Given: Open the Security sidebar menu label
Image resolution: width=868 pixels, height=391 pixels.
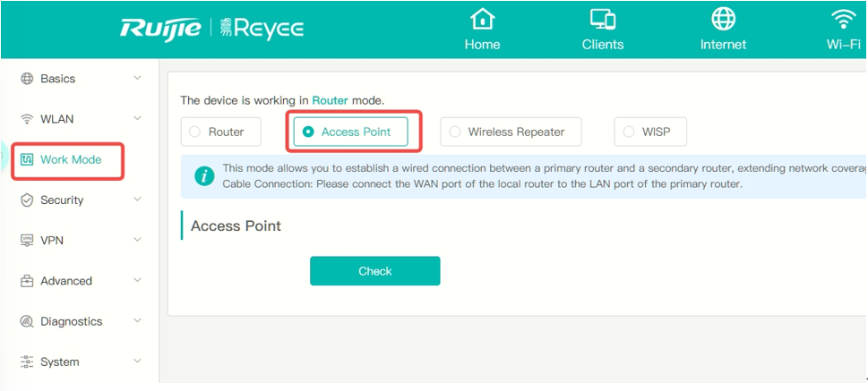Looking at the screenshot, I should (62, 200).
